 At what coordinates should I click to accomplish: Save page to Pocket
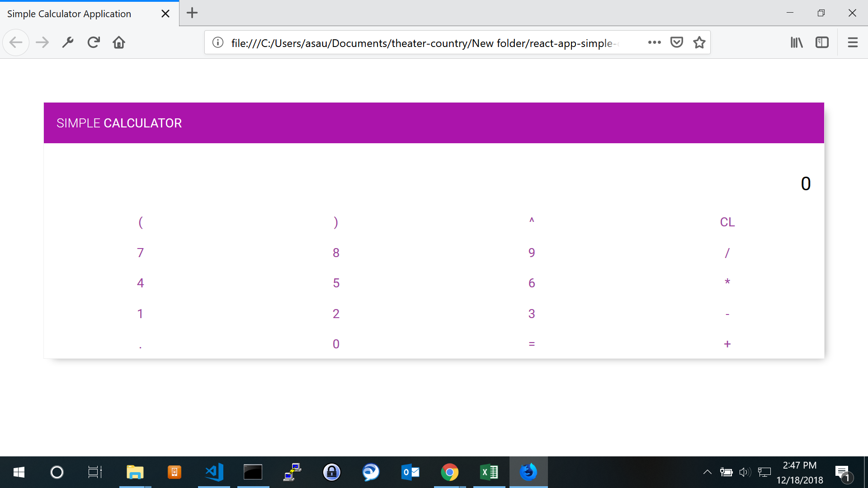(676, 42)
